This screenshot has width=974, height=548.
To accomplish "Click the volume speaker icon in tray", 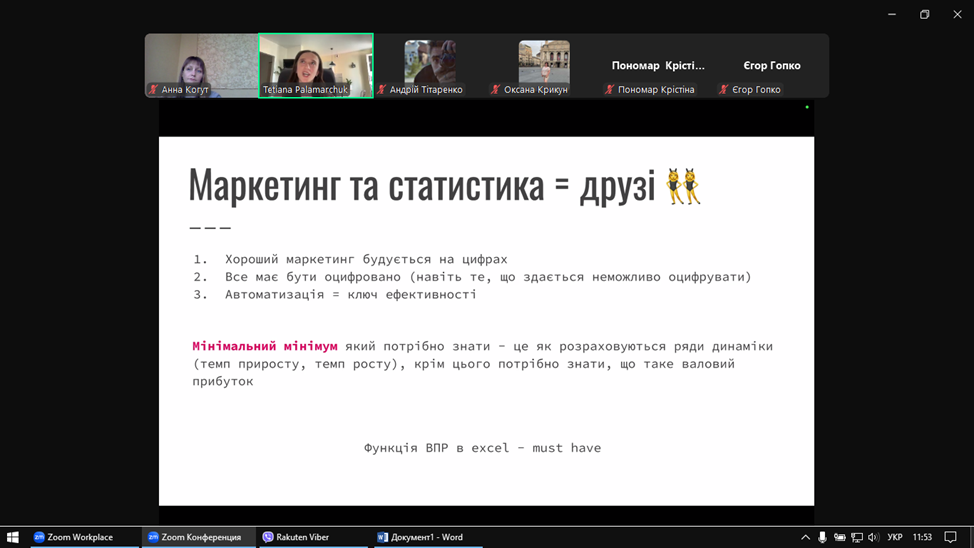I will click(873, 537).
